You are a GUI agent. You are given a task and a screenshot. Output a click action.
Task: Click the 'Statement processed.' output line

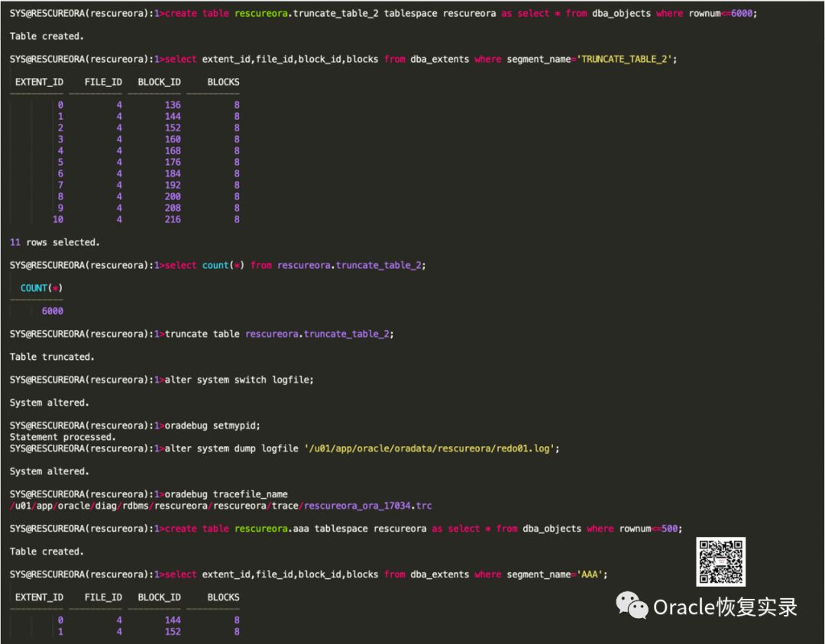coord(63,437)
